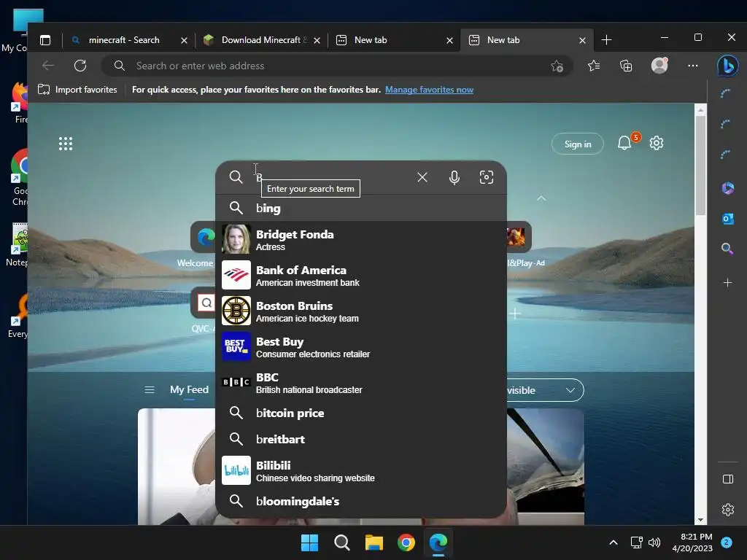Open Microsoft 365 sidebar icon
Image resolution: width=747 pixels, height=560 pixels.
[x=727, y=188]
